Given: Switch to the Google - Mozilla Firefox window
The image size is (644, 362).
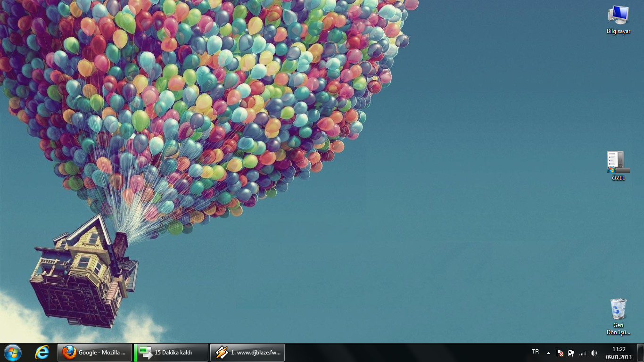Looking at the screenshot, I should [95, 353].
